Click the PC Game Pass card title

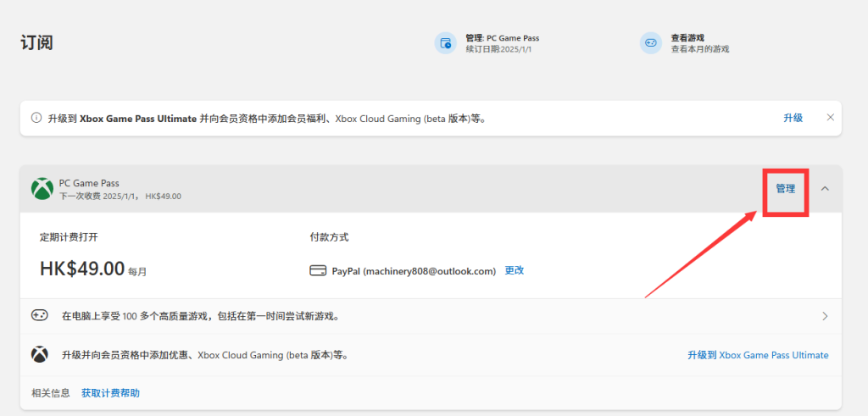[89, 183]
